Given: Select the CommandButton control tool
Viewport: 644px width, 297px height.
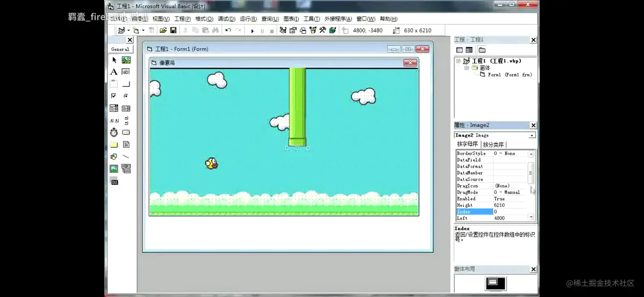Looking at the screenshot, I should [126, 84].
